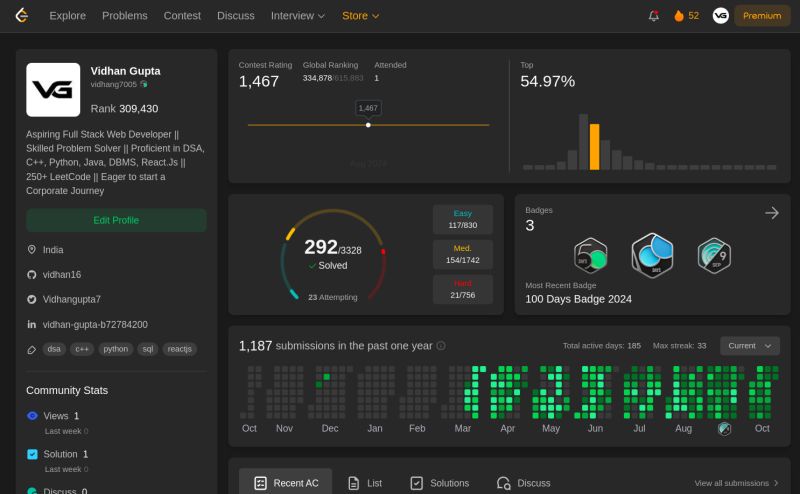Click the Discuss stat icon in Community Stats
Viewport: 800px width, 494px height.
tap(32, 491)
